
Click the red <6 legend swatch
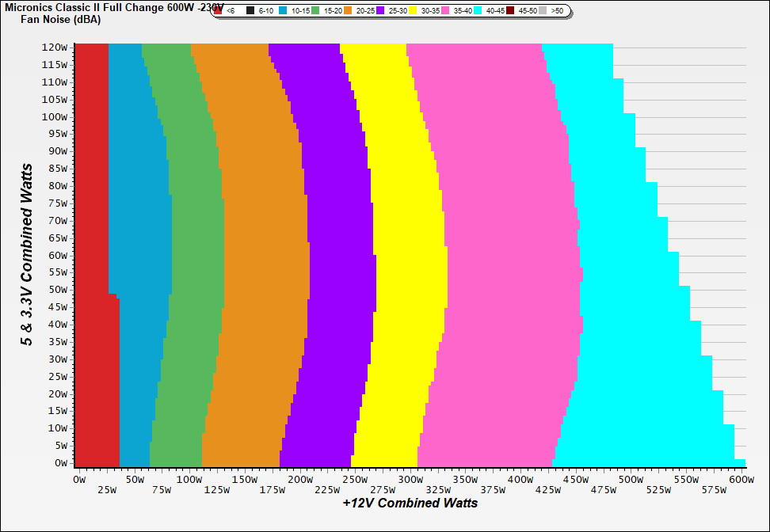point(218,11)
